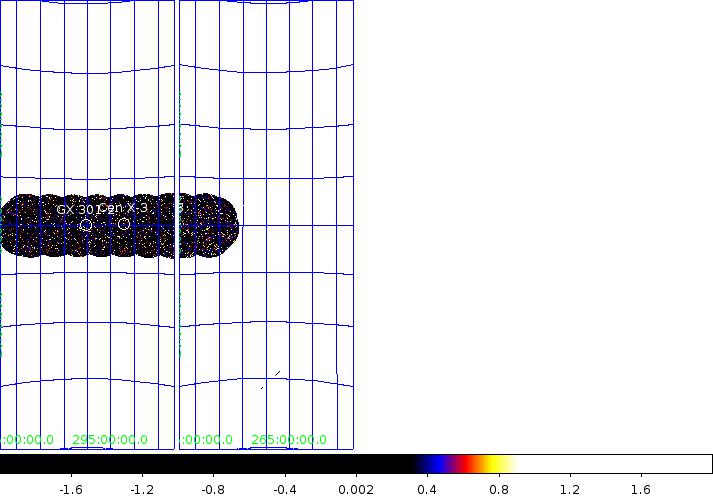The image size is (713, 498).
Task: Click the -1.6 colorbar tick value
Action: (x=71, y=490)
